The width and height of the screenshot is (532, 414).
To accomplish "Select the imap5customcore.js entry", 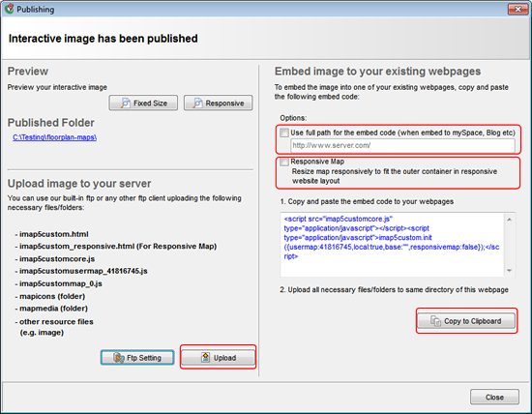I will tap(57, 259).
